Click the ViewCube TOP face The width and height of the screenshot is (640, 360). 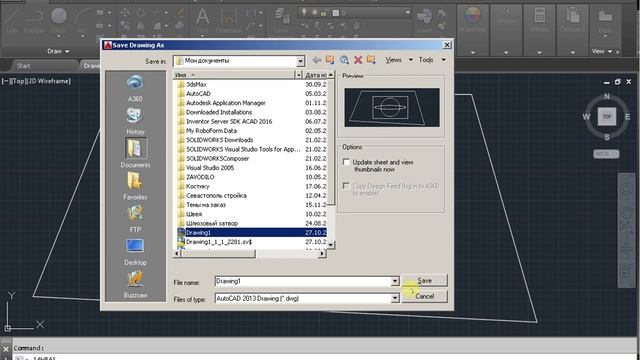coord(607,117)
